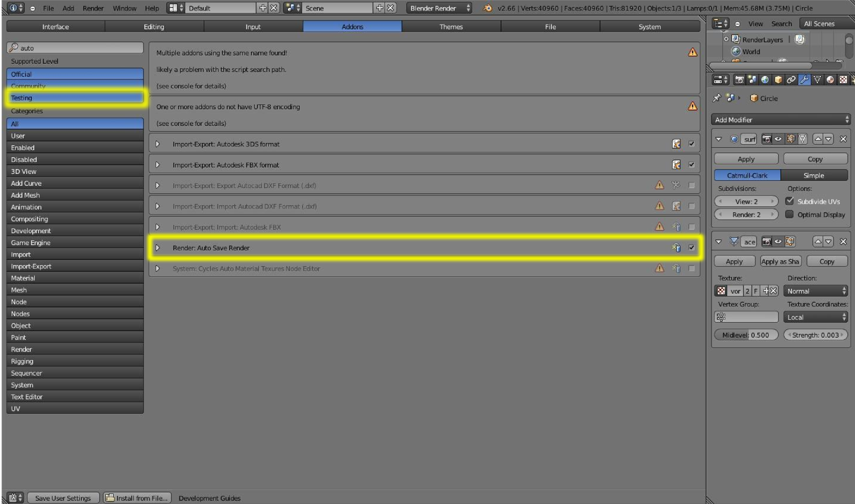Remove the Subsurf modifier with its X
The width and height of the screenshot is (855, 504).
pyautogui.click(x=843, y=139)
